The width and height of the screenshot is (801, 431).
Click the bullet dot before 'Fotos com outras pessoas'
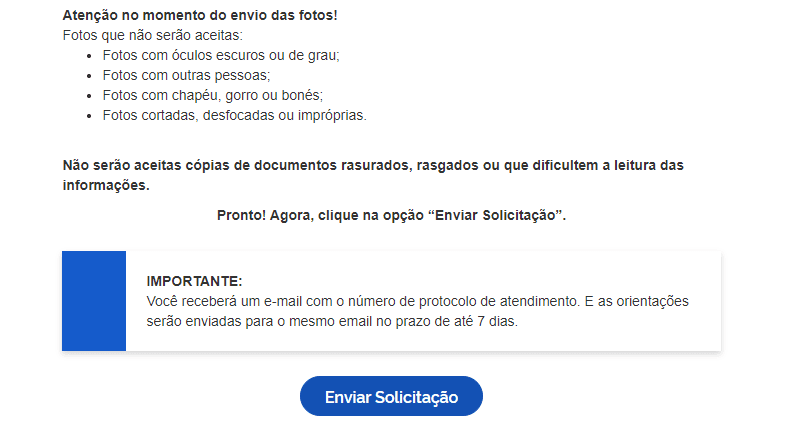tap(91, 76)
